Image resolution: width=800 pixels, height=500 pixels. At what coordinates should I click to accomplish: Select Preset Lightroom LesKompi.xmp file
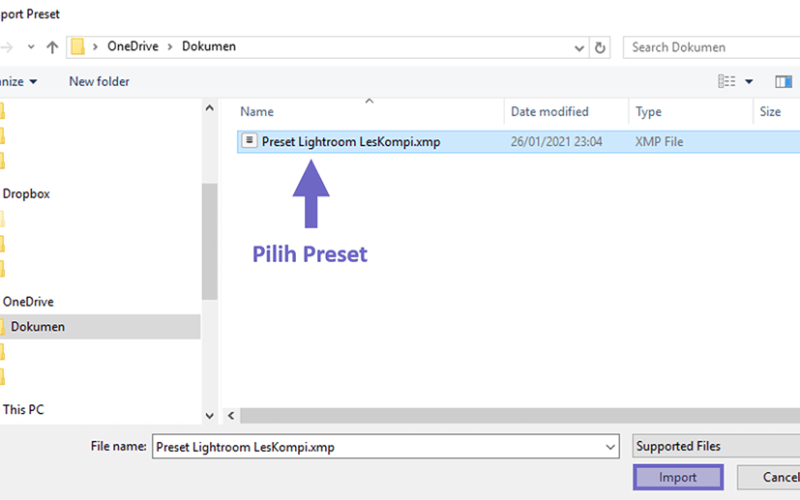coord(518,141)
